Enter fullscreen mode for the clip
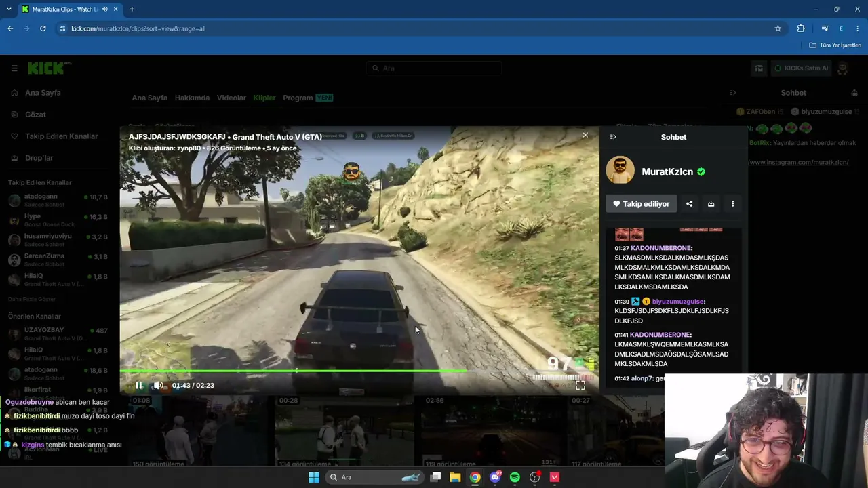The width and height of the screenshot is (868, 488). coord(580,385)
